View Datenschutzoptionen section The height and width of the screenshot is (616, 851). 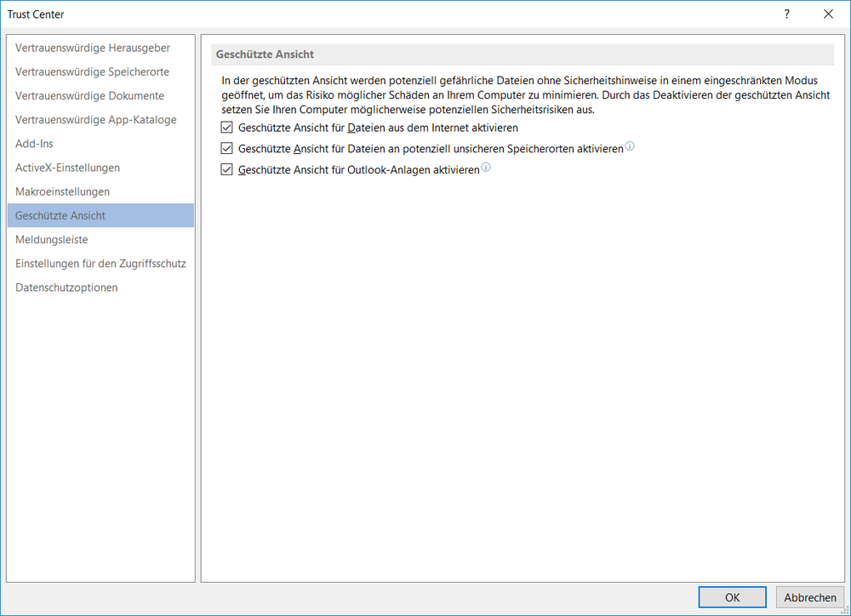tap(66, 288)
